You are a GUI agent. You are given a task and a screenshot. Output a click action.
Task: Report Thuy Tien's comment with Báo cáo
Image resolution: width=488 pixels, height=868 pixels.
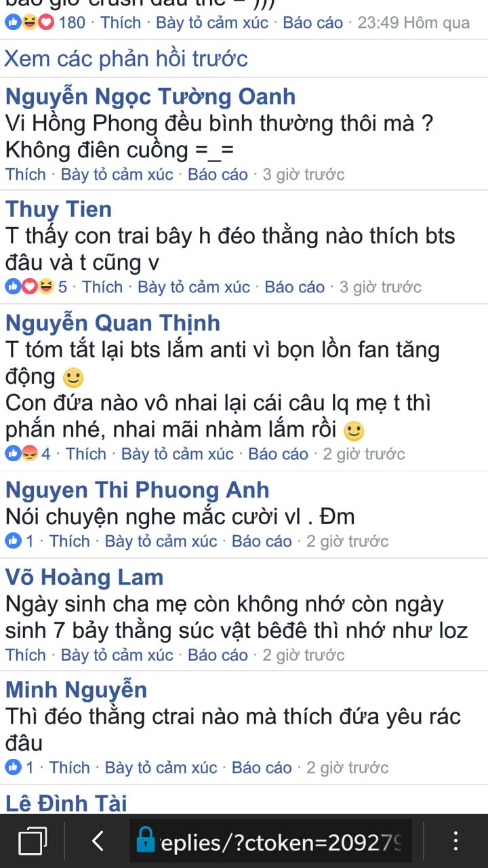[295, 287]
